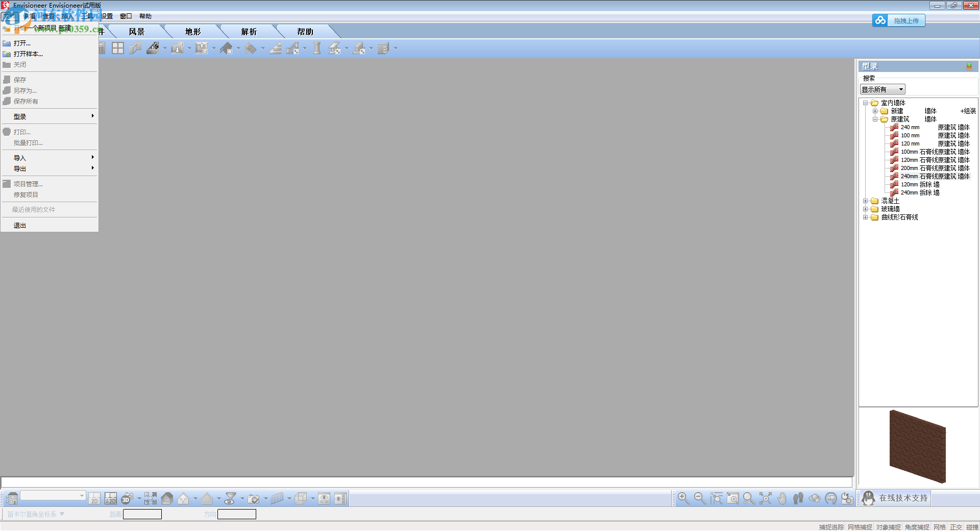Click the wireframe cube display icon
The height and width of the screenshot is (531, 980).
[301, 498]
